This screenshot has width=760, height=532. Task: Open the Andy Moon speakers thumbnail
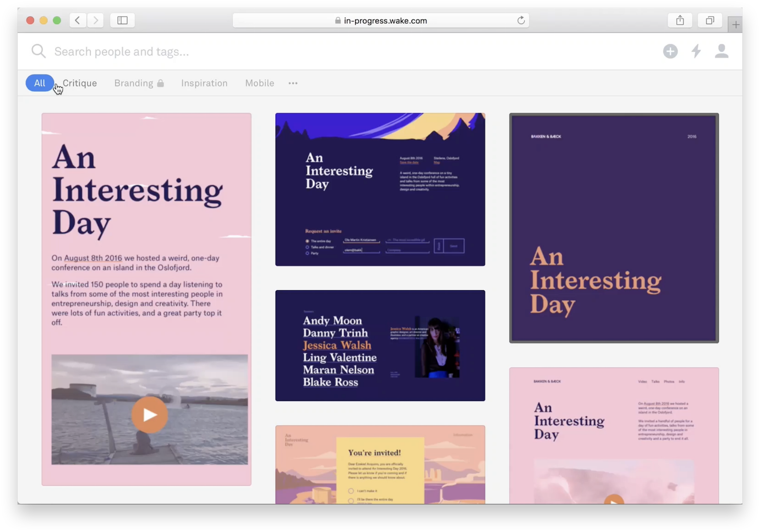(380, 346)
